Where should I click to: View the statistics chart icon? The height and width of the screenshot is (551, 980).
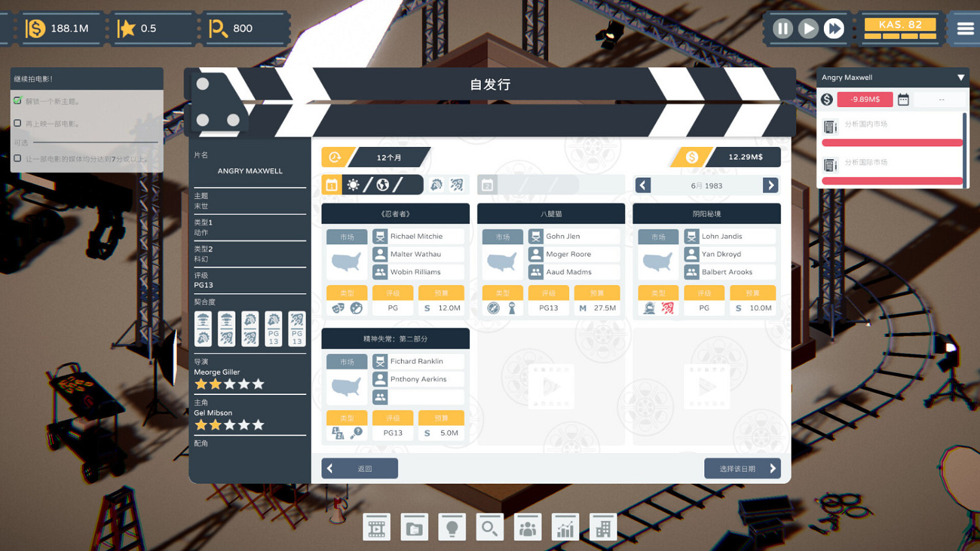tap(565, 527)
